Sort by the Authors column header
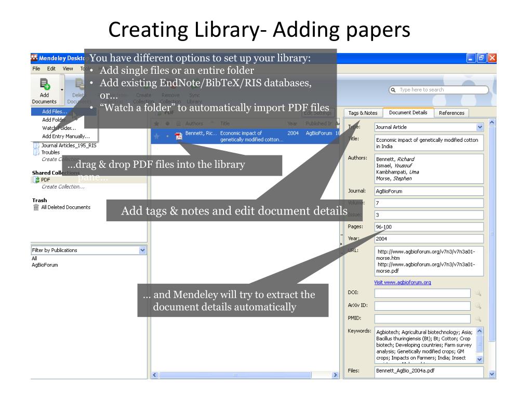 194,124
